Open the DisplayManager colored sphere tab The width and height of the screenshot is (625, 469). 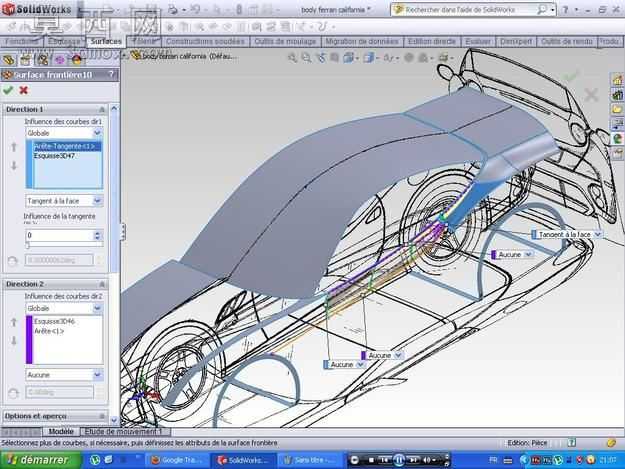pos(77,60)
